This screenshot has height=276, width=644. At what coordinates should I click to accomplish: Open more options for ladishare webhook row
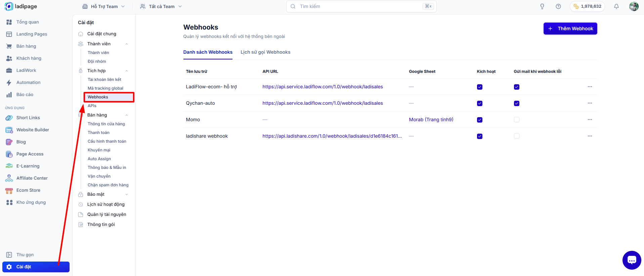[x=590, y=136]
